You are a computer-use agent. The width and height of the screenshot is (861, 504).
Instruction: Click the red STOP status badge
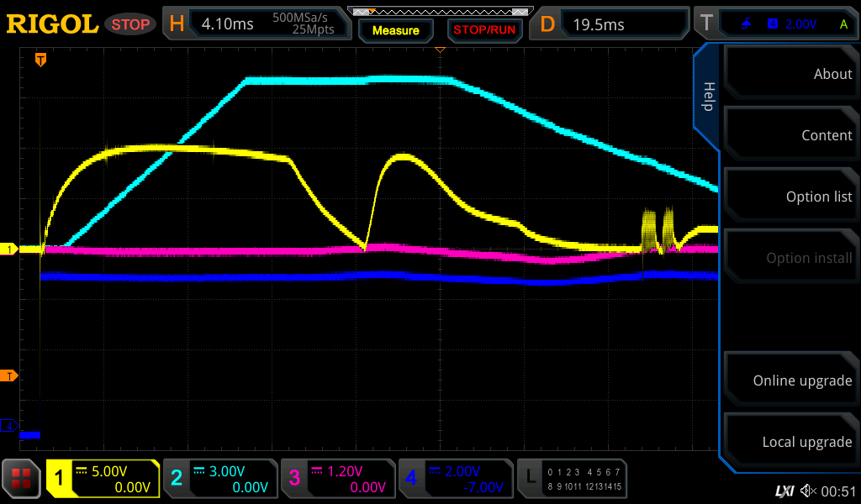click(130, 24)
